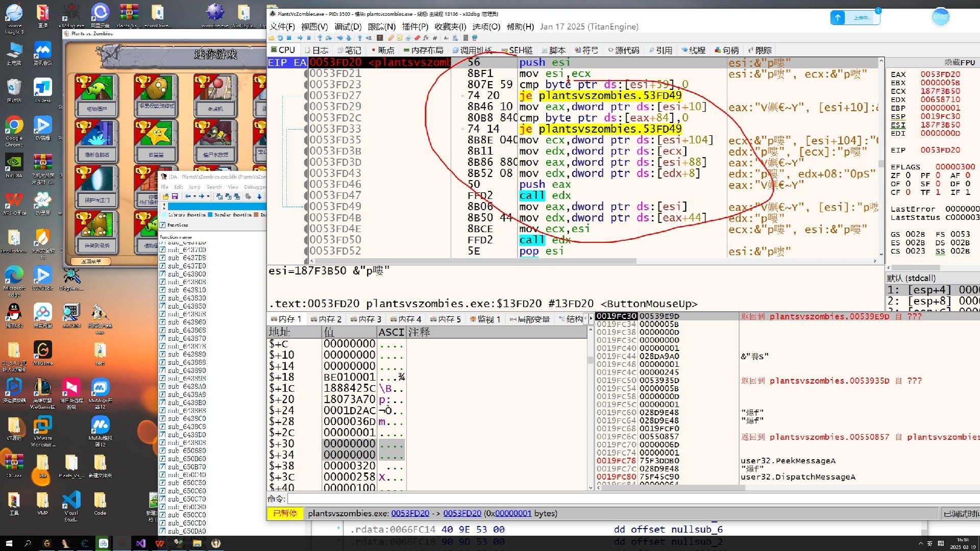Open the IDA back-arrow history dropdown

(x=194, y=196)
